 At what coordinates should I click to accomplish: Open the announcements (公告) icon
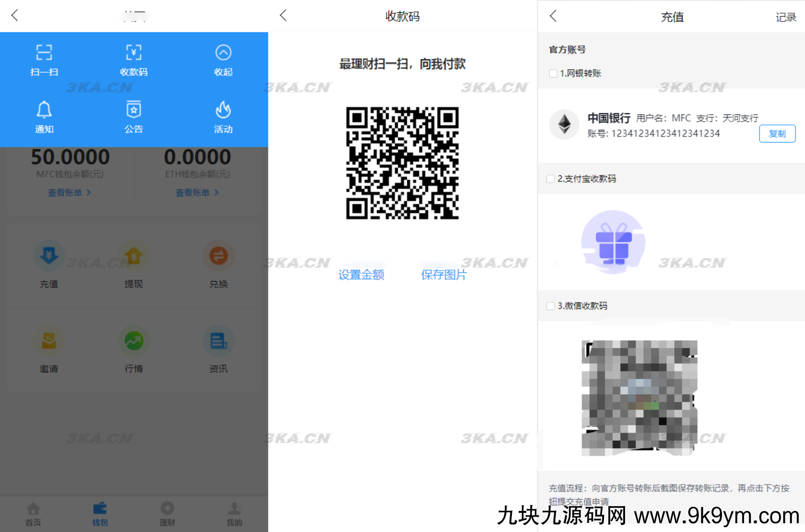(133, 110)
